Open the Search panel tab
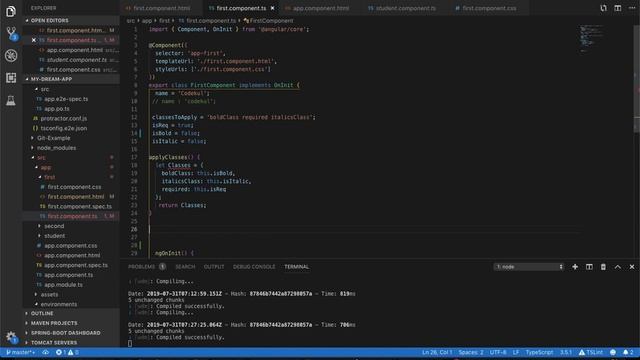Screen dimensions: 640x360 185,267
